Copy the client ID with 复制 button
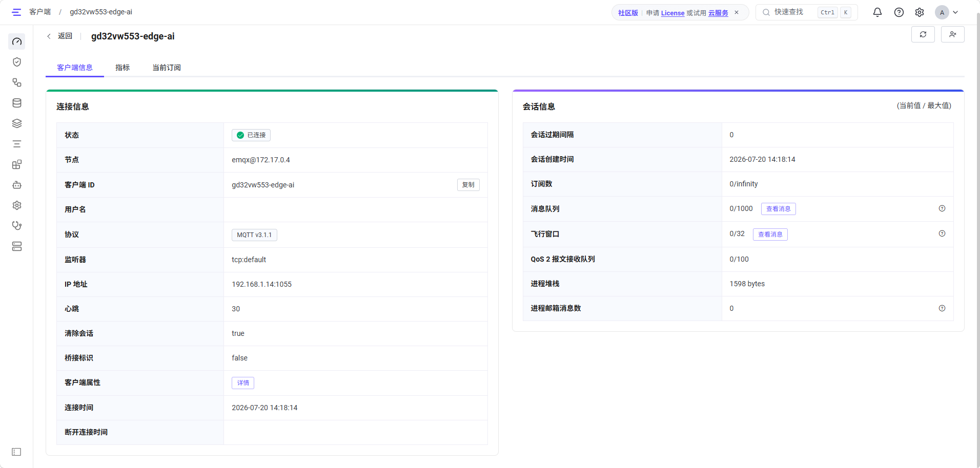This screenshot has width=980, height=468. (x=468, y=185)
